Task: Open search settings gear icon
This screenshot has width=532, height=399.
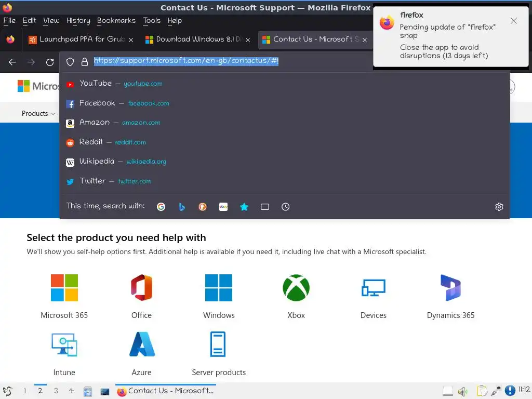Action: pos(499,207)
